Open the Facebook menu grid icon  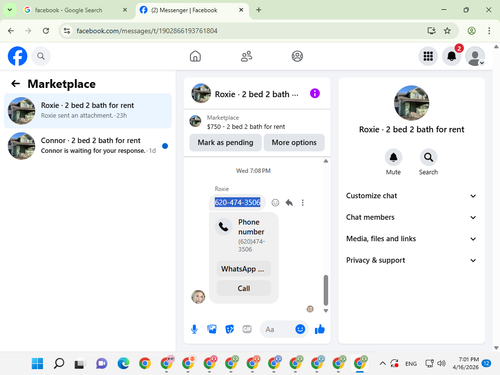pos(428,56)
